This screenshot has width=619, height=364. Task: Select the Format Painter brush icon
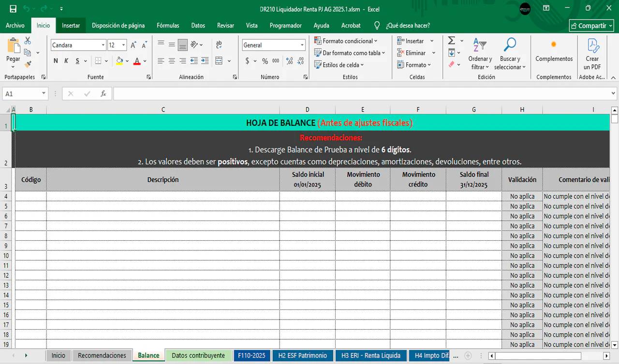[28, 64]
